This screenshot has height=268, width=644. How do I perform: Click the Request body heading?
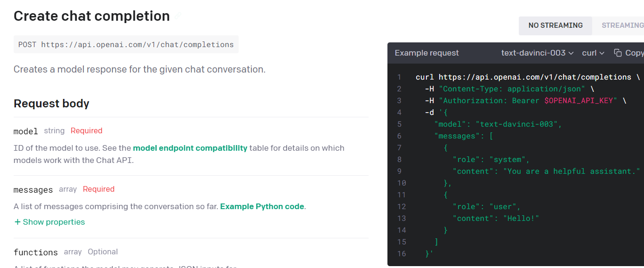[x=51, y=104]
